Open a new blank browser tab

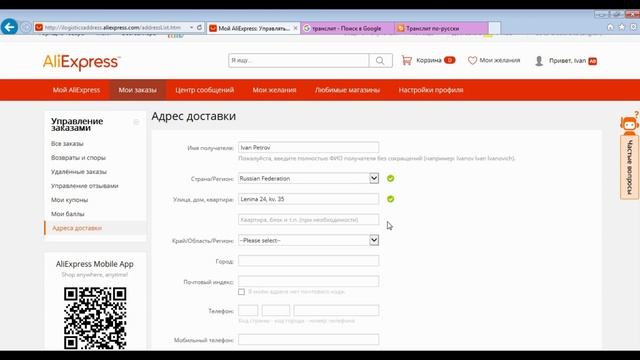(494, 28)
